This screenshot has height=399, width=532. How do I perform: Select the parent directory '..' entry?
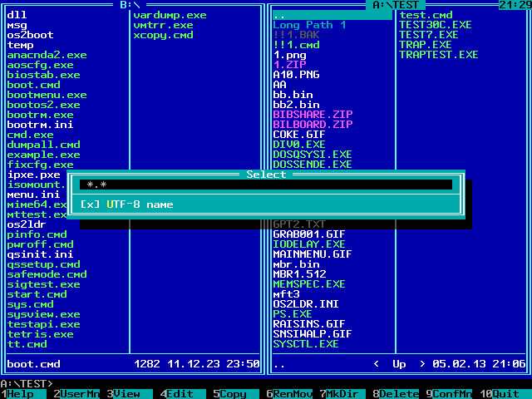pos(279,15)
